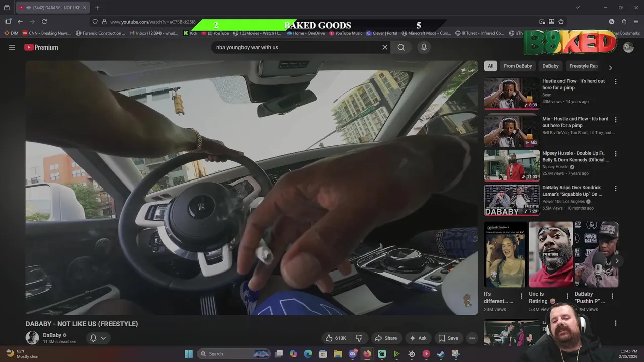Clear the YouTube search box text
The image size is (644, 362).
[385, 47]
